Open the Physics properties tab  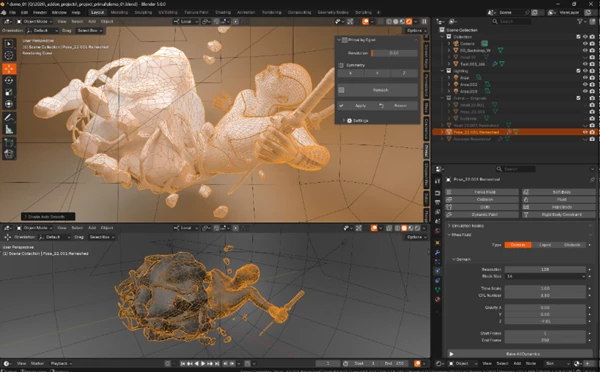pyautogui.click(x=437, y=271)
